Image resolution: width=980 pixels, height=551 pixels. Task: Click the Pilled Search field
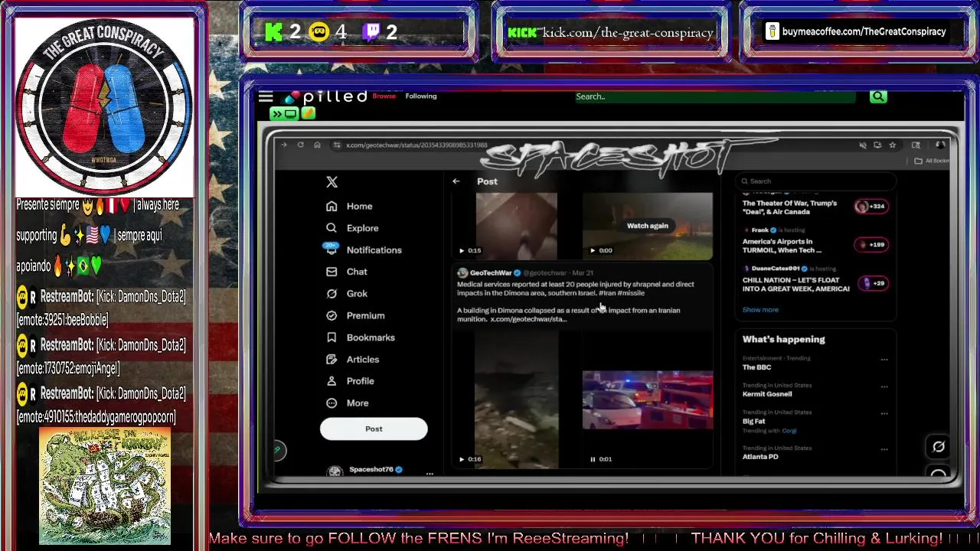pyautogui.click(x=714, y=96)
